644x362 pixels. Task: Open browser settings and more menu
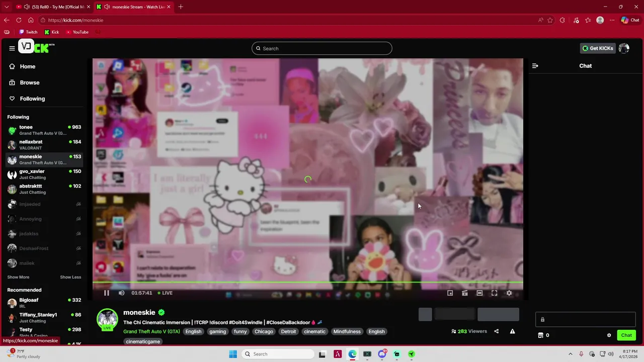(x=612, y=20)
